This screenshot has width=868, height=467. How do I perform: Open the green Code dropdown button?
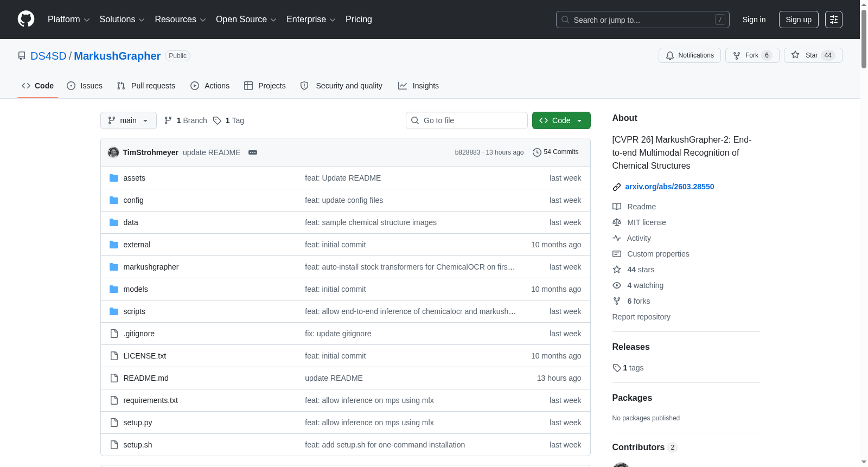coord(561,120)
